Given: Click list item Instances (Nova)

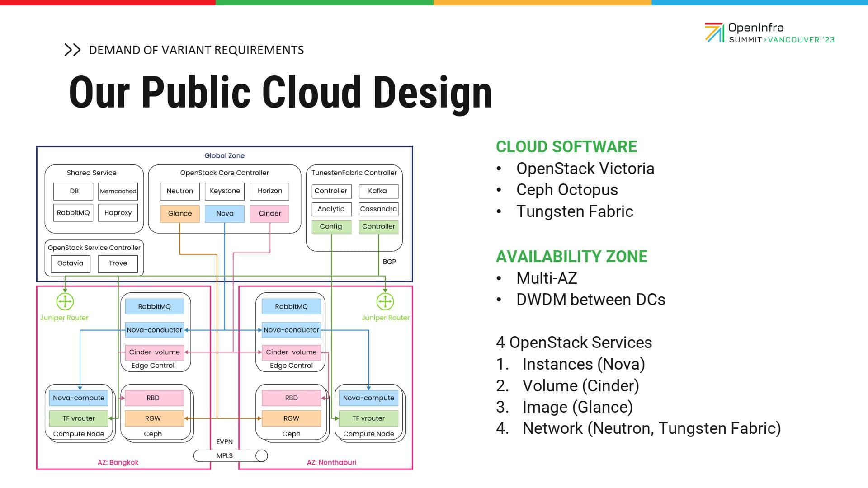Looking at the screenshot, I should (584, 364).
